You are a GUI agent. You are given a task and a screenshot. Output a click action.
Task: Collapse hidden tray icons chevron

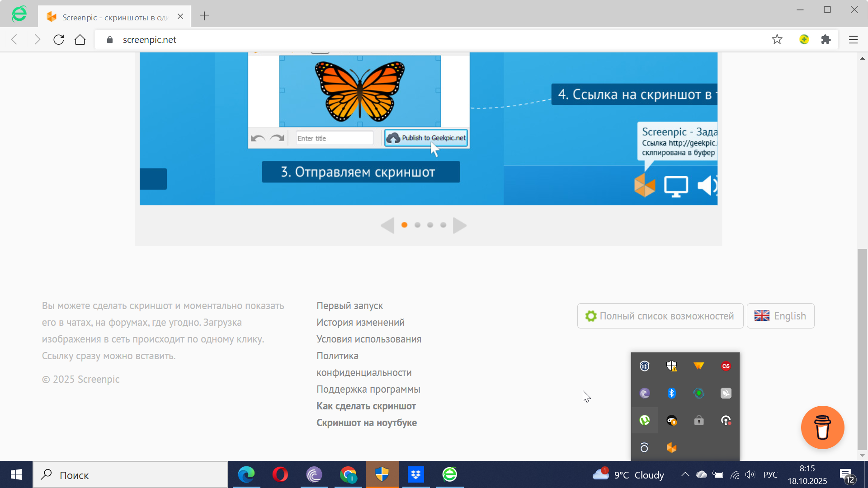tap(685, 474)
